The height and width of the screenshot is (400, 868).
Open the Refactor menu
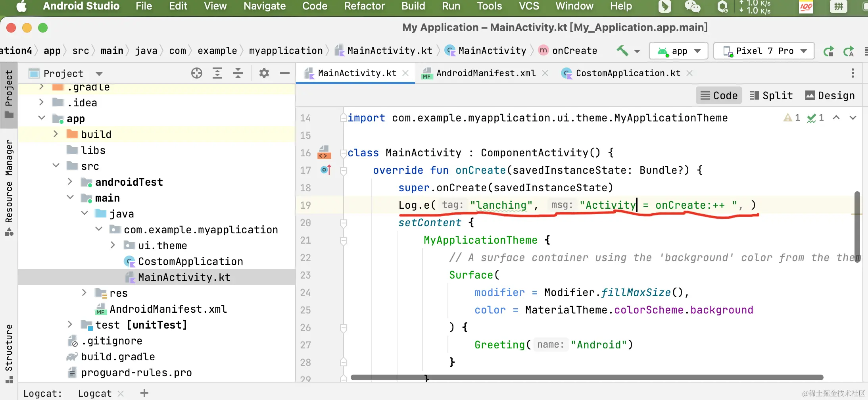click(x=365, y=6)
